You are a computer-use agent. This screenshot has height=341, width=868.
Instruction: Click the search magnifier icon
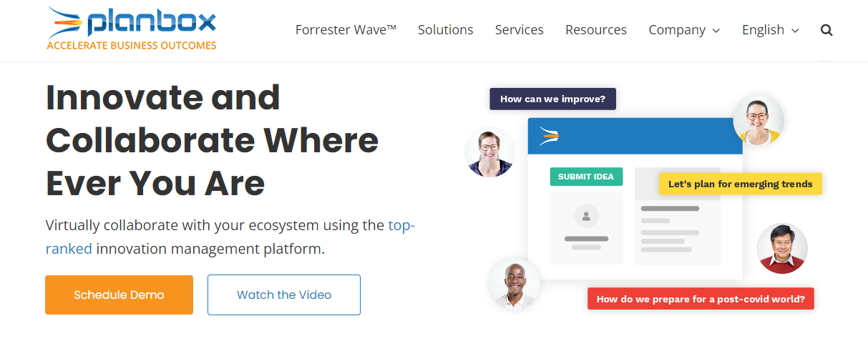click(x=826, y=30)
